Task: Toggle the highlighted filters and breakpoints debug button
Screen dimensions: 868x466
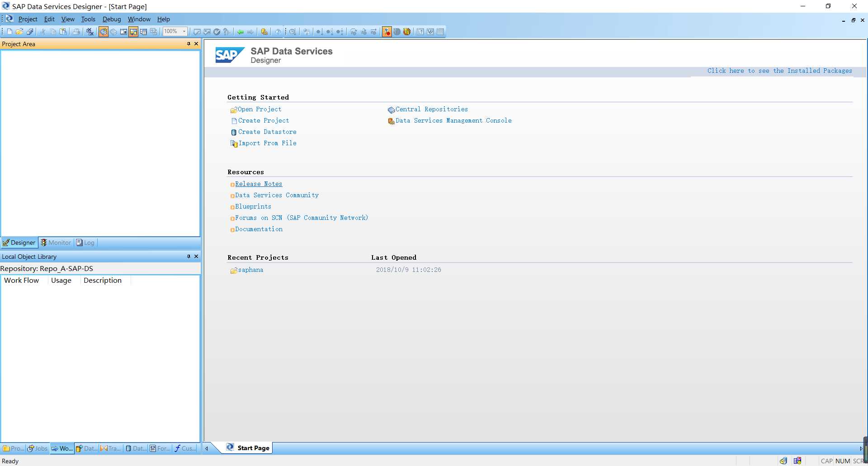Action: tap(387, 32)
